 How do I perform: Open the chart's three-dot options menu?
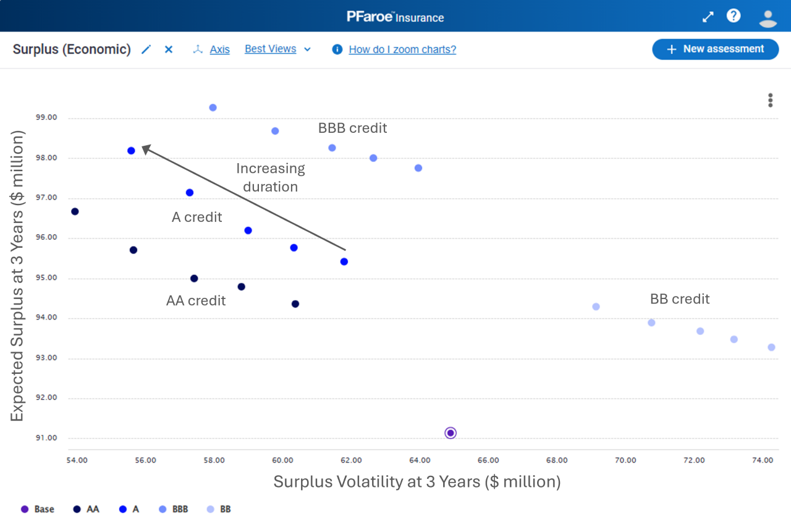click(770, 100)
